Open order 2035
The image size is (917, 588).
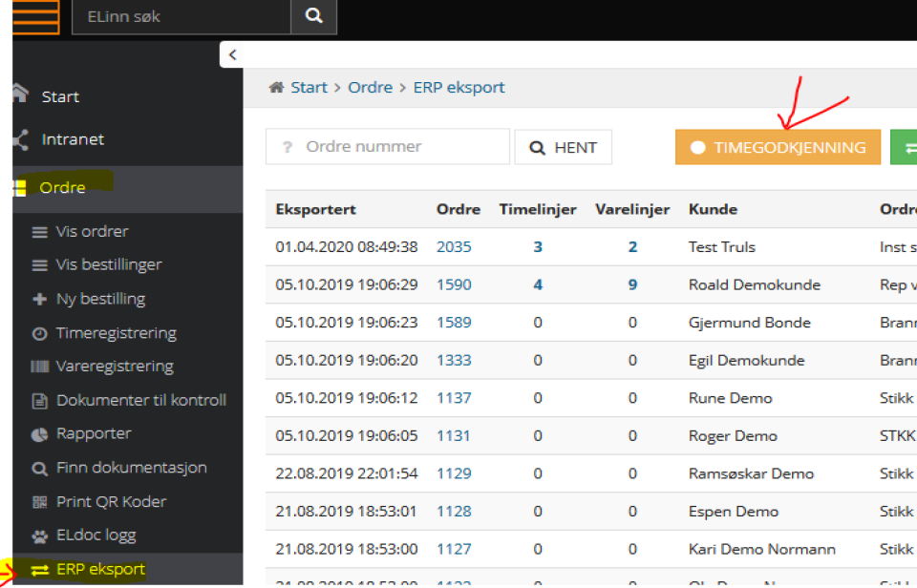pos(454,246)
